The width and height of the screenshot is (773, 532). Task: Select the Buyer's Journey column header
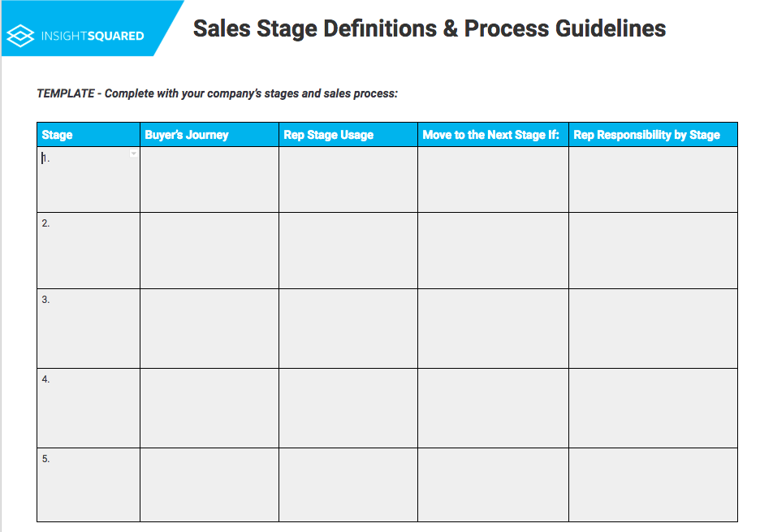pyautogui.click(x=209, y=135)
